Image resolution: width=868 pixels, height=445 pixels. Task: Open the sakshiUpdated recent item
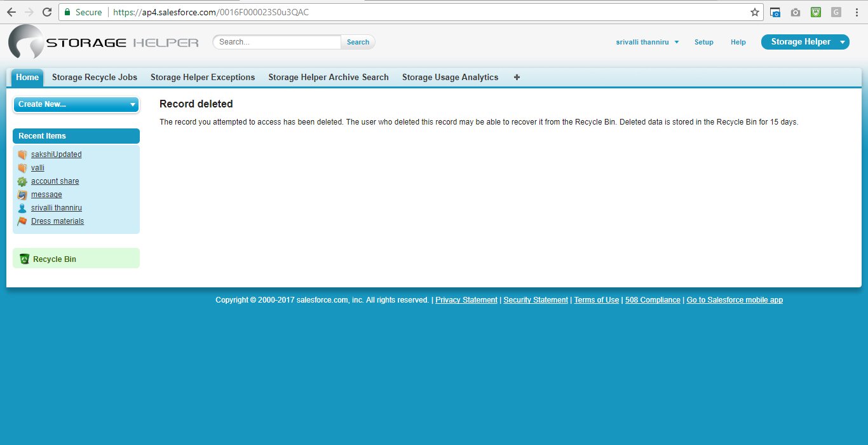pyautogui.click(x=57, y=154)
